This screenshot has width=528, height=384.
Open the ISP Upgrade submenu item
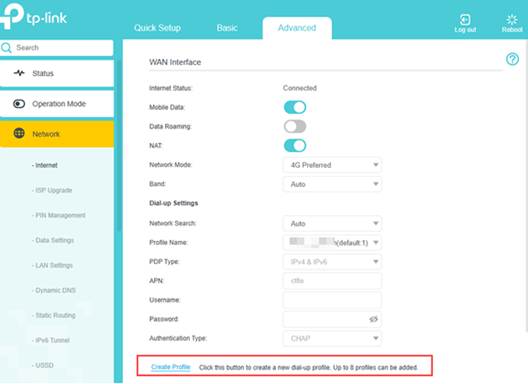click(53, 190)
